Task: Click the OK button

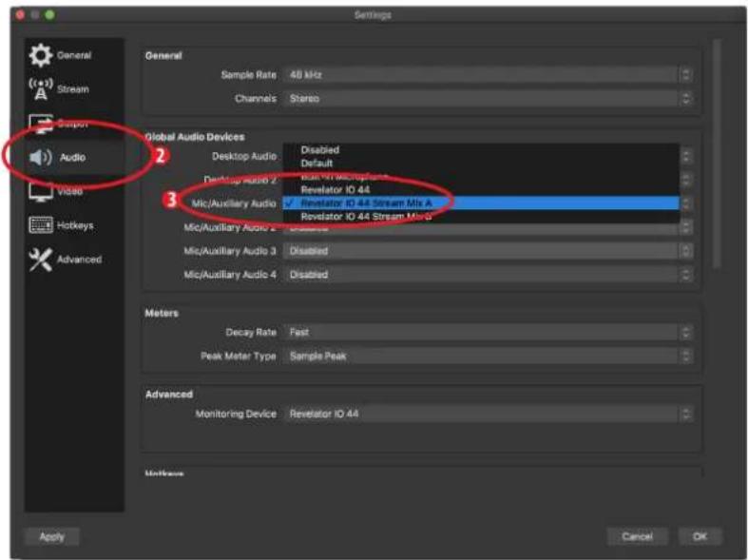Action: pyautogui.click(x=700, y=536)
